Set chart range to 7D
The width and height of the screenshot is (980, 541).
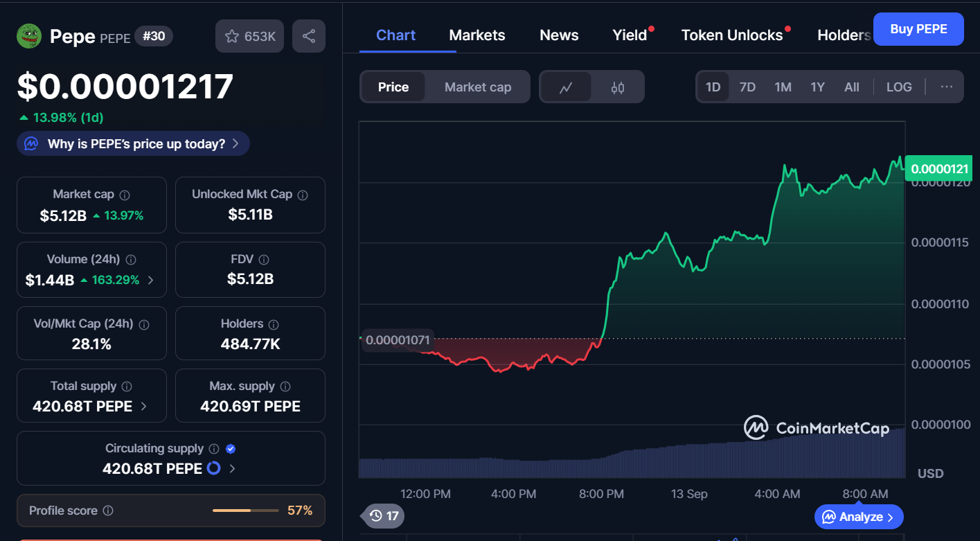(747, 87)
